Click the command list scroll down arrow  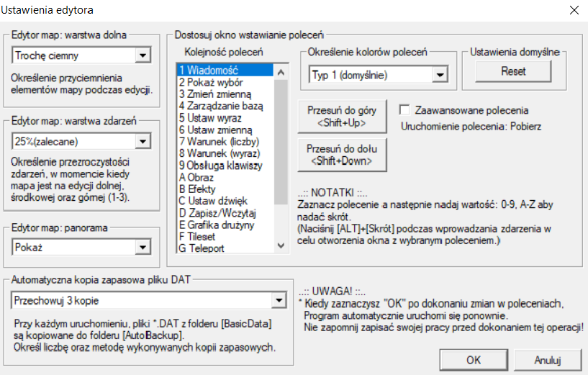click(x=281, y=247)
